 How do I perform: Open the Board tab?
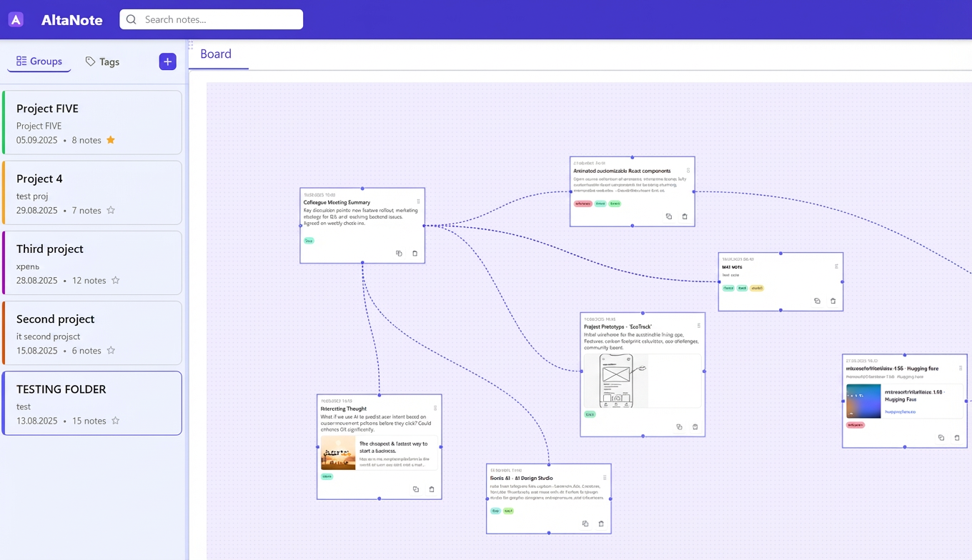(x=216, y=54)
